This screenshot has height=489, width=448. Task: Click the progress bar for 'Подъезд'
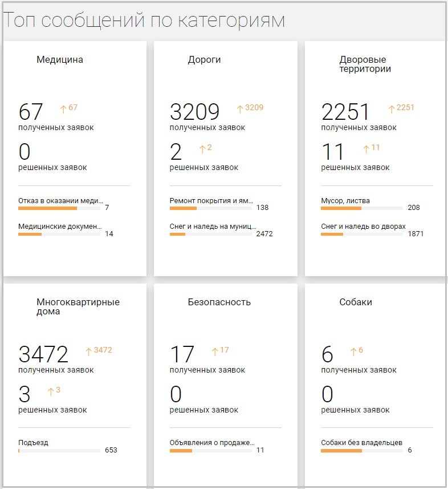pyautogui.click(x=59, y=451)
